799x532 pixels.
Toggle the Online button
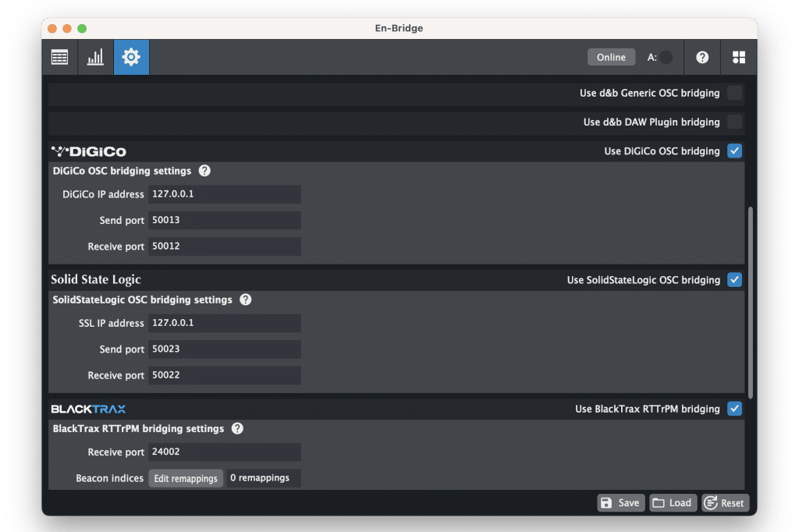[611, 57]
